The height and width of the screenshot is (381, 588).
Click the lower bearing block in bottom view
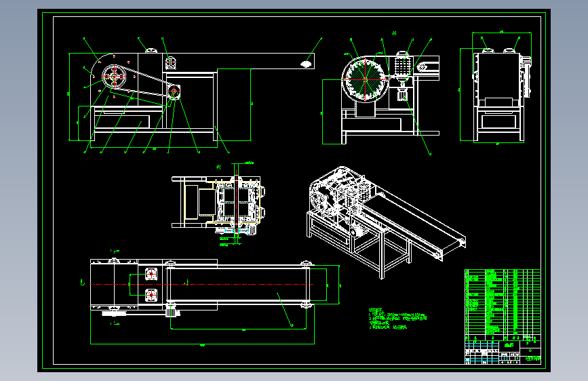(x=151, y=295)
